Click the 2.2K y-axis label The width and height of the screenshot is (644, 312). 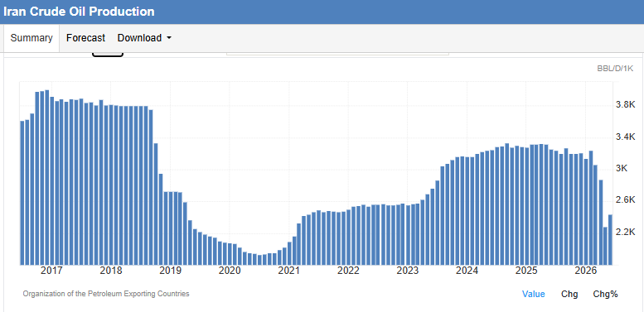(x=626, y=232)
